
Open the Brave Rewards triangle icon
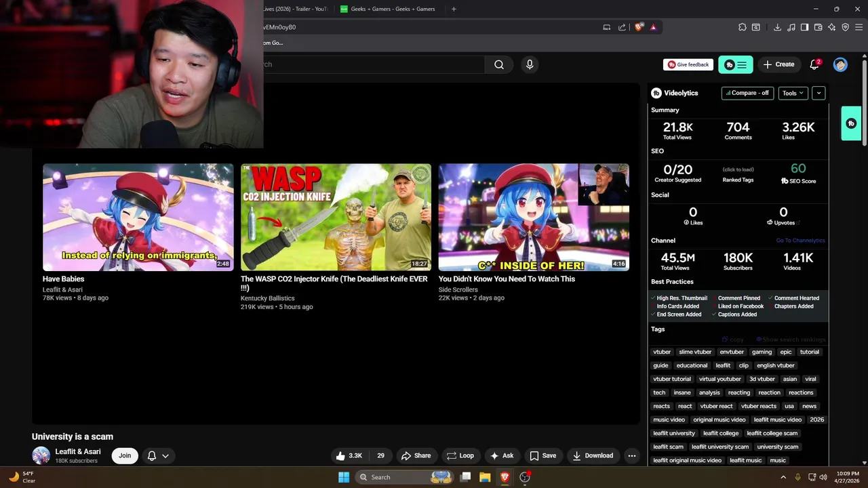653,27
